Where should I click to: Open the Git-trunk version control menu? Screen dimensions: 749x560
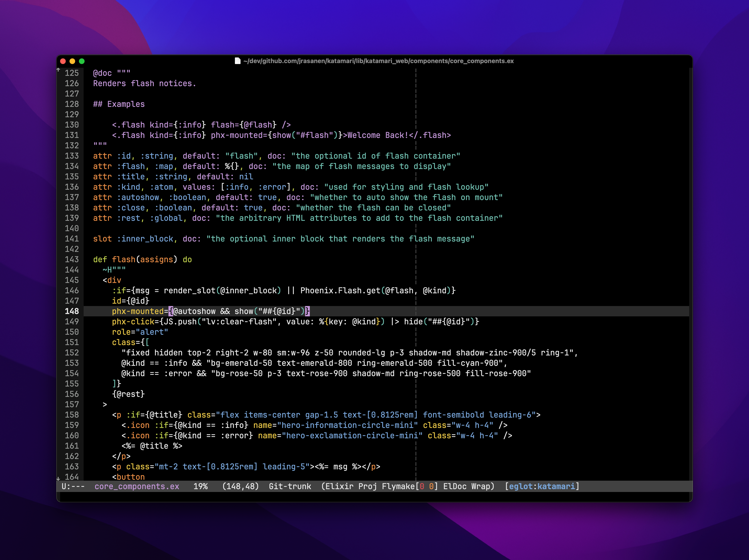click(x=290, y=487)
